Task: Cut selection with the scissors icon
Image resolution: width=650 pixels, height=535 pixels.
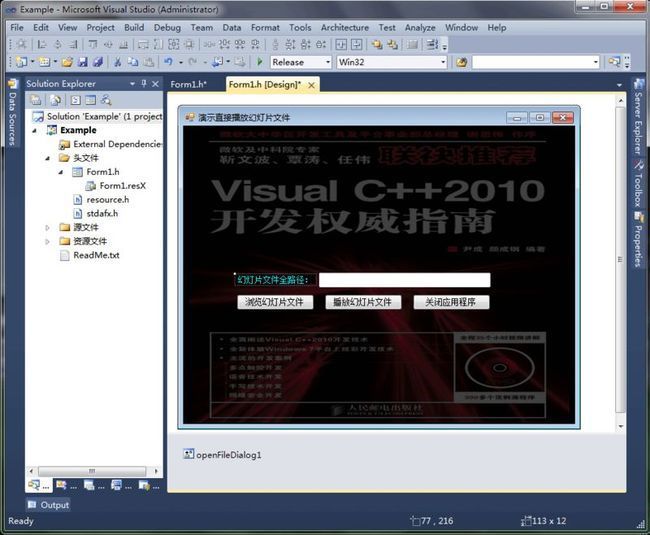Action: [118, 62]
